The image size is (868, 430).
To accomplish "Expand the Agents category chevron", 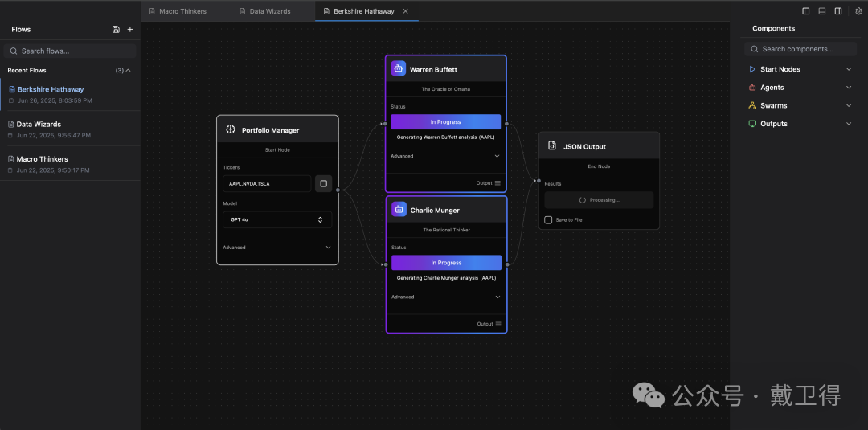I will point(849,88).
